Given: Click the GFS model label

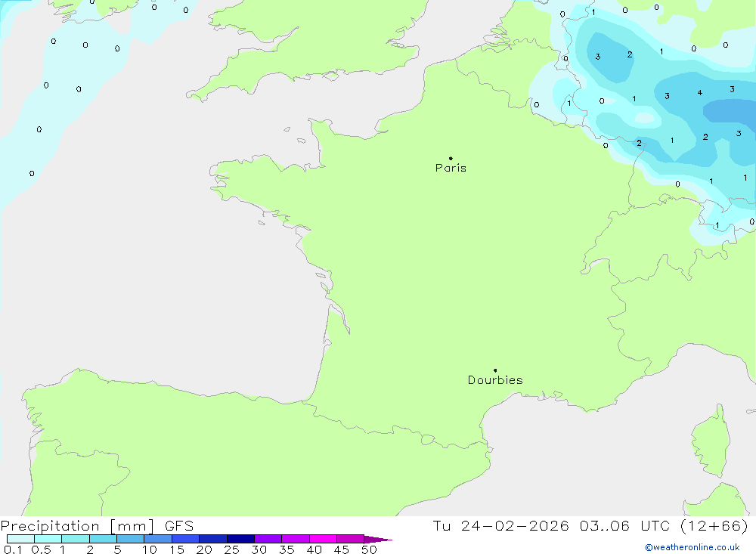Looking at the screenshot, I should tap(179, 526).
